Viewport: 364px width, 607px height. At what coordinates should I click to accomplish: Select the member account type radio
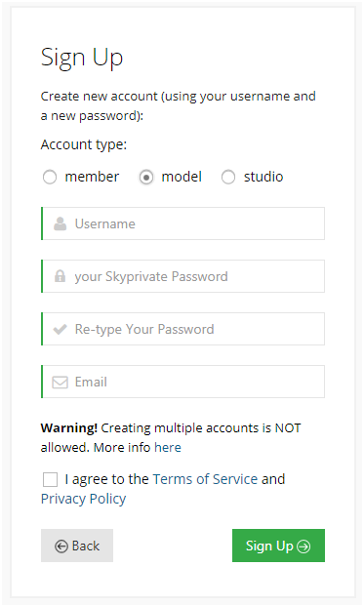(x=50, y=178)
